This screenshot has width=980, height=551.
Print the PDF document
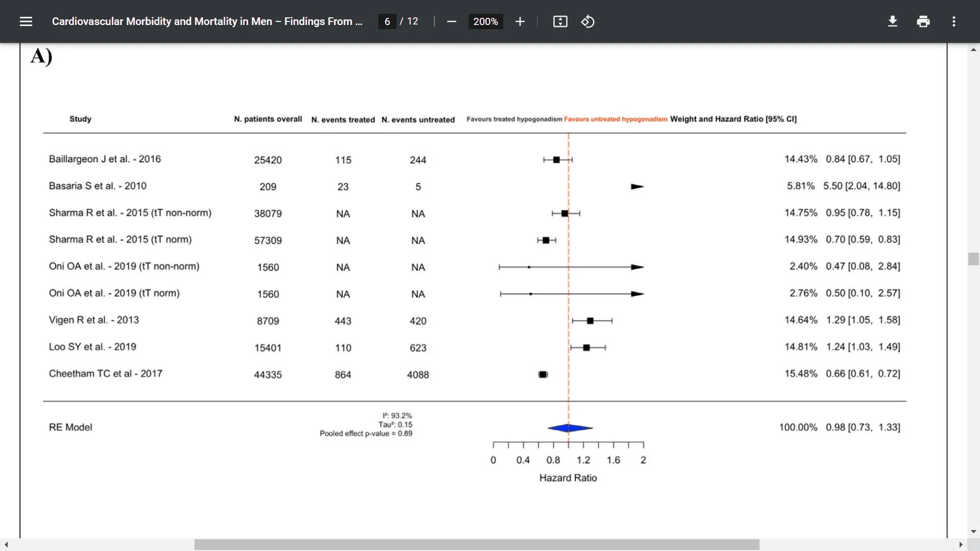(923, 21)
